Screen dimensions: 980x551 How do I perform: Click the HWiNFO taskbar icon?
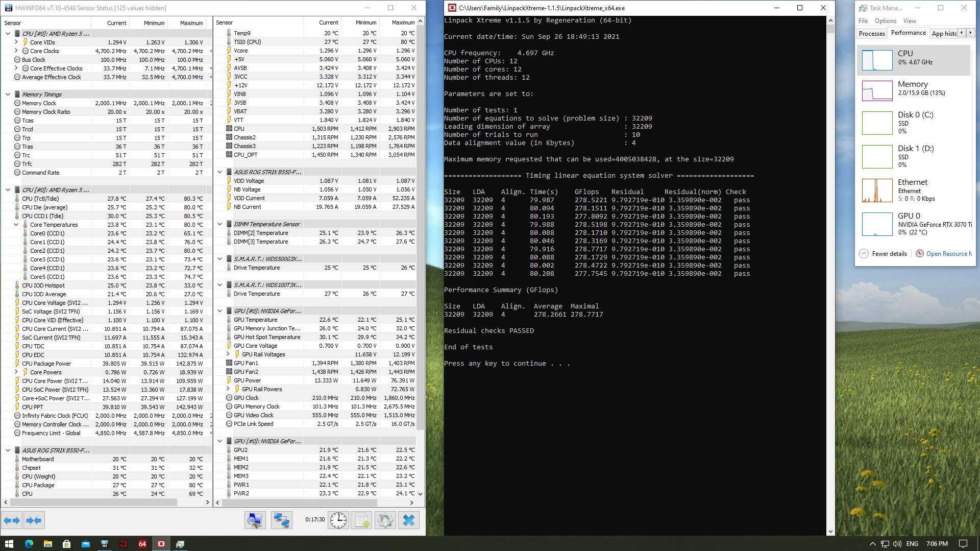pos(104,544)
